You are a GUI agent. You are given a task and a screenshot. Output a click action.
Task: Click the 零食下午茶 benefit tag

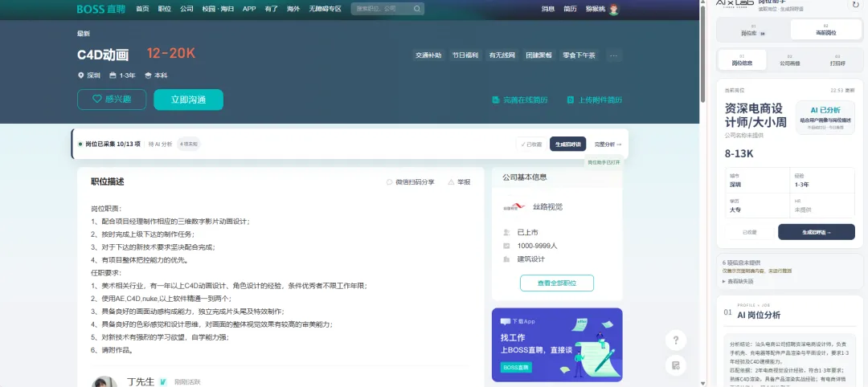pos(579,55)
